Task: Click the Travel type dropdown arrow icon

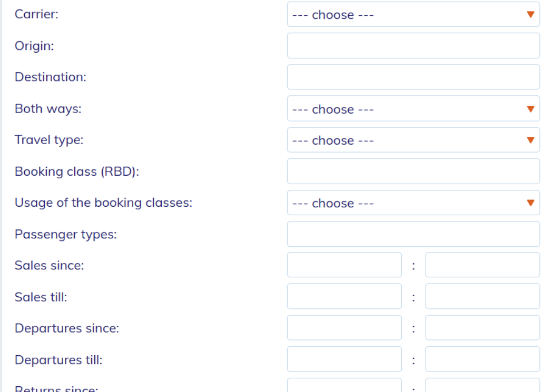Action: coord(530,140)
